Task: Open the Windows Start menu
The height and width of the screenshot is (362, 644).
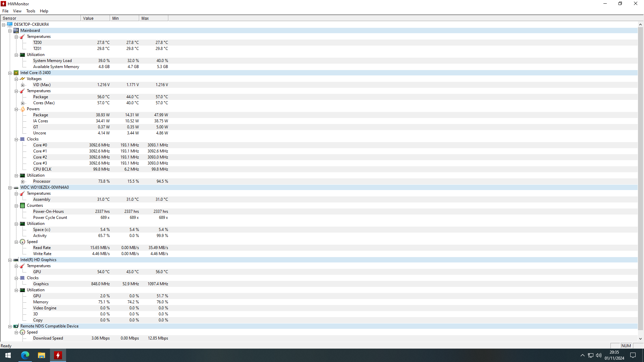Action: pyautogui.click(x=8, y=355)
